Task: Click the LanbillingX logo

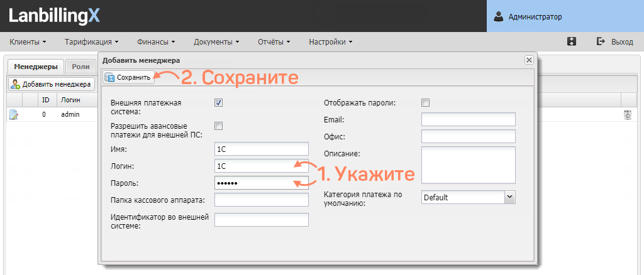Action: [x=54, y=16]
